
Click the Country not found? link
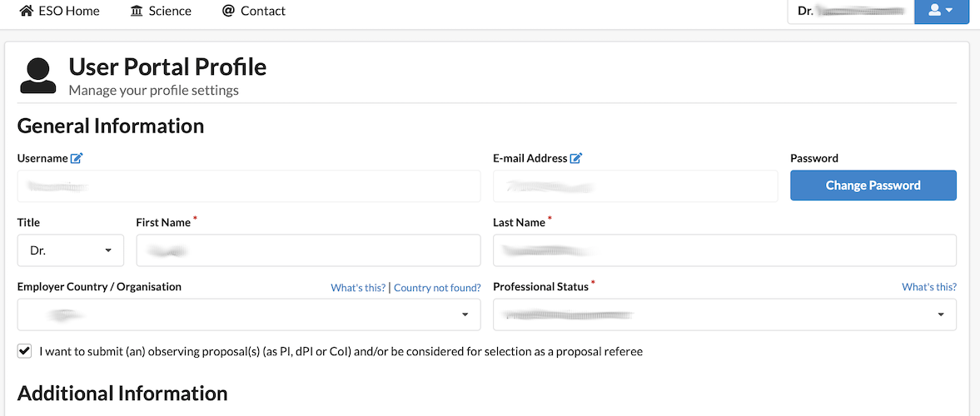click(437, 288)
